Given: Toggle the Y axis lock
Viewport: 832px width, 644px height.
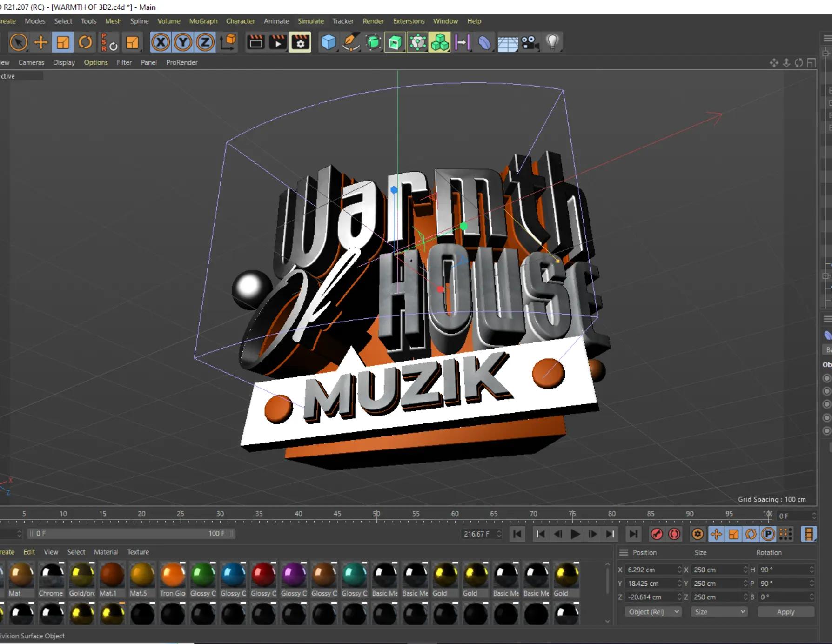Looking at the screenshot, I should click(x=183, y=42).
